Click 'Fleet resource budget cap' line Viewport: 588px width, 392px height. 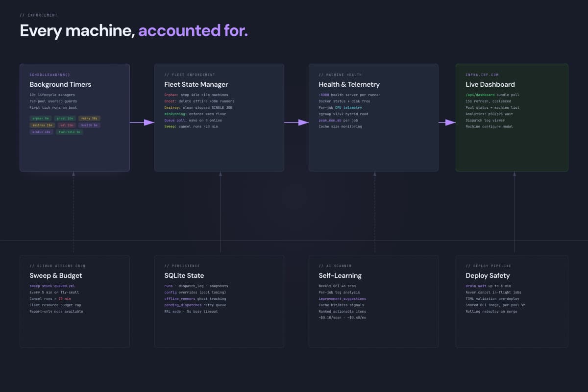tap(55, 305)
